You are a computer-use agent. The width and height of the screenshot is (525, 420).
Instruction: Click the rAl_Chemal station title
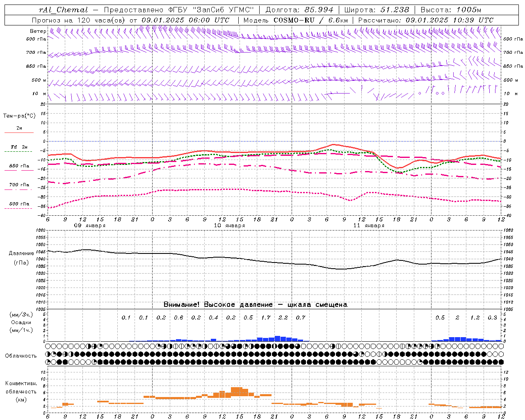pyautogui.click(x=63, y=10)
